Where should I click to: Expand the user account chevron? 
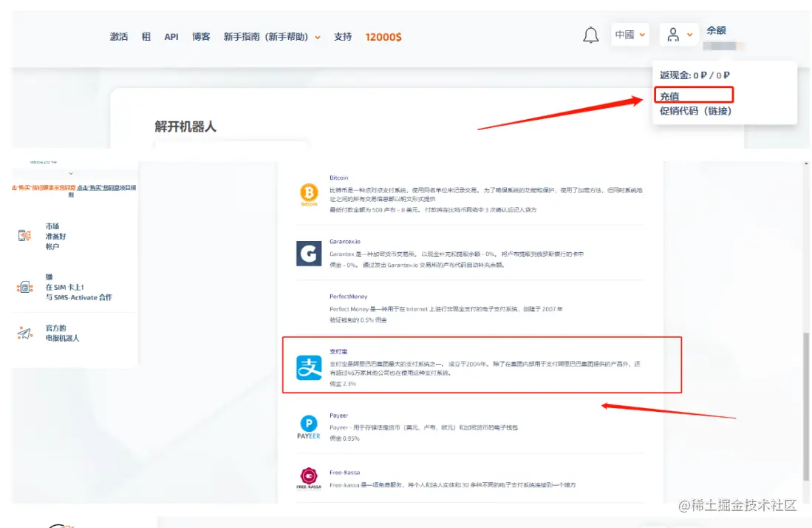(690, 35)
